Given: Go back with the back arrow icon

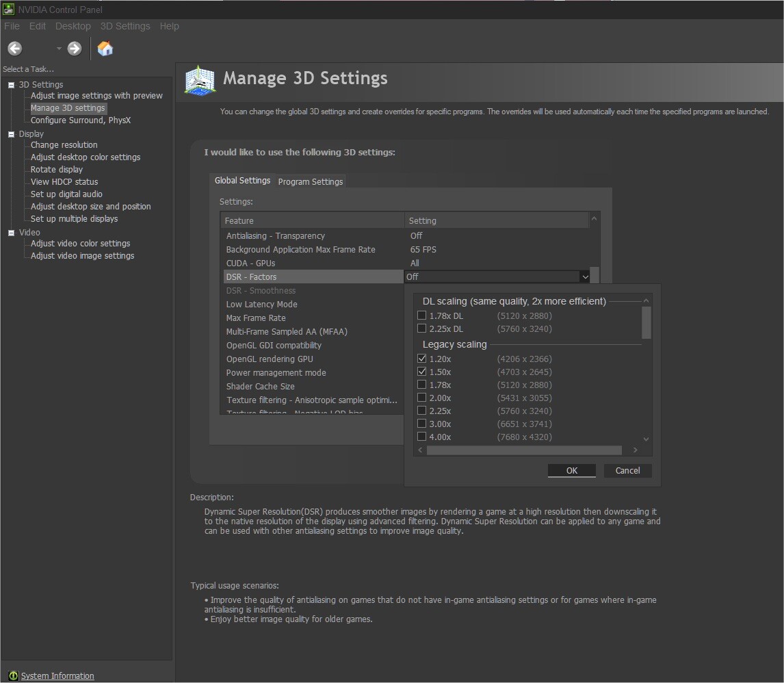Looking at the screenshot, I should coord(15,49).
